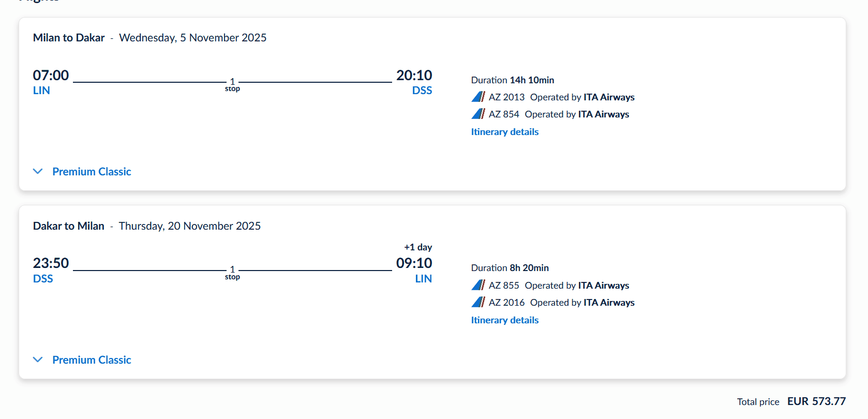Click the +1 day arrival indicator

pyautogui.click(x=418, y=247)
